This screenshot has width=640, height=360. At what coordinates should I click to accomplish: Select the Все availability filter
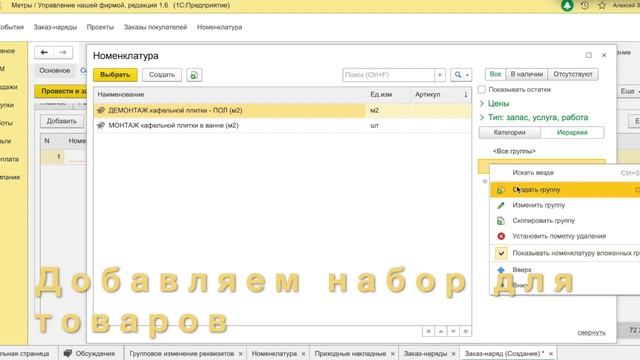pyautogui.click(x=495, y=74)
